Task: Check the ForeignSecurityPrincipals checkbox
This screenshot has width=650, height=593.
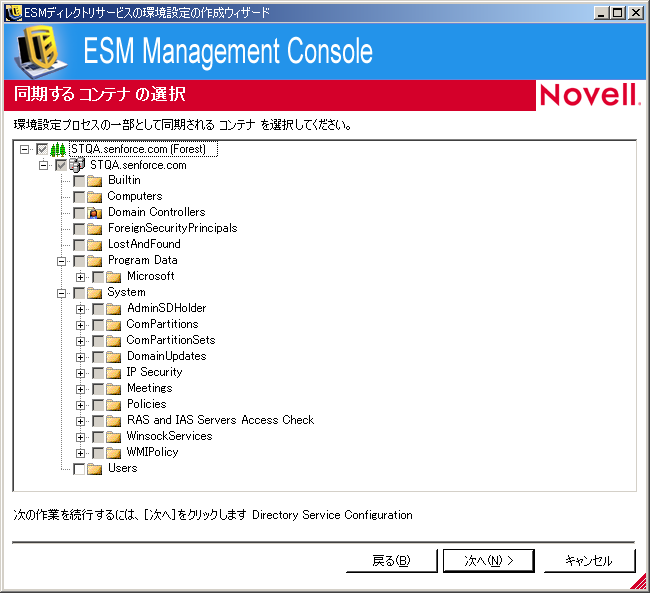Action: coord(79,229)
